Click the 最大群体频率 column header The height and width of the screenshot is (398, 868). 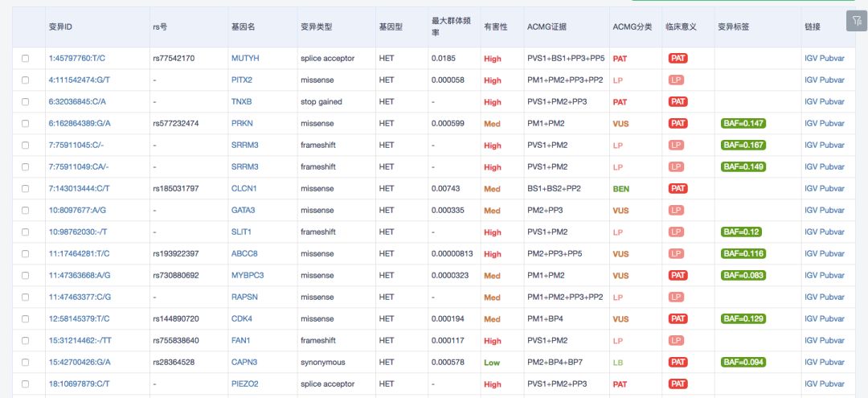[x=450, y=27]
